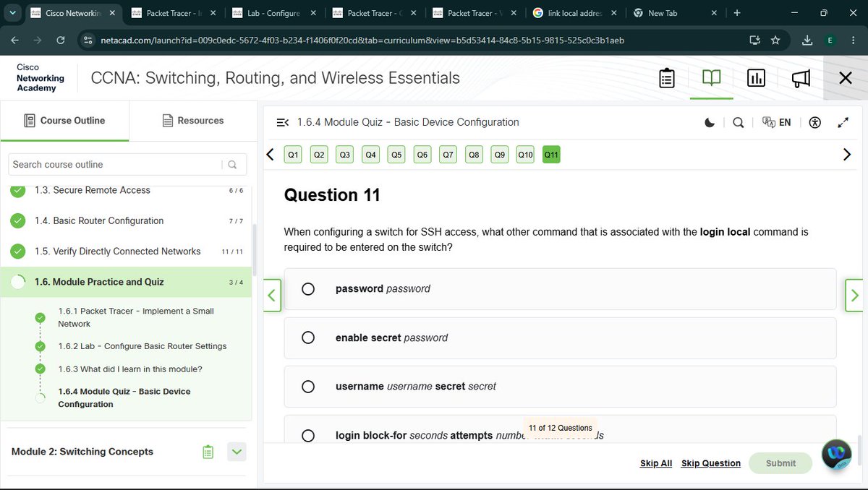Click the Skip All link
Screen dimensions: 868x490
point(656,463)
